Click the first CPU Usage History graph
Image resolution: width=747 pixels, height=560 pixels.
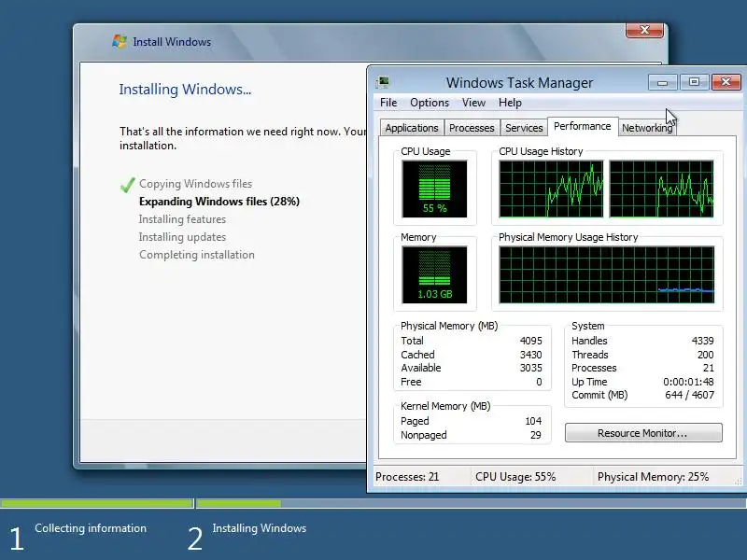[x=551, y=189]
